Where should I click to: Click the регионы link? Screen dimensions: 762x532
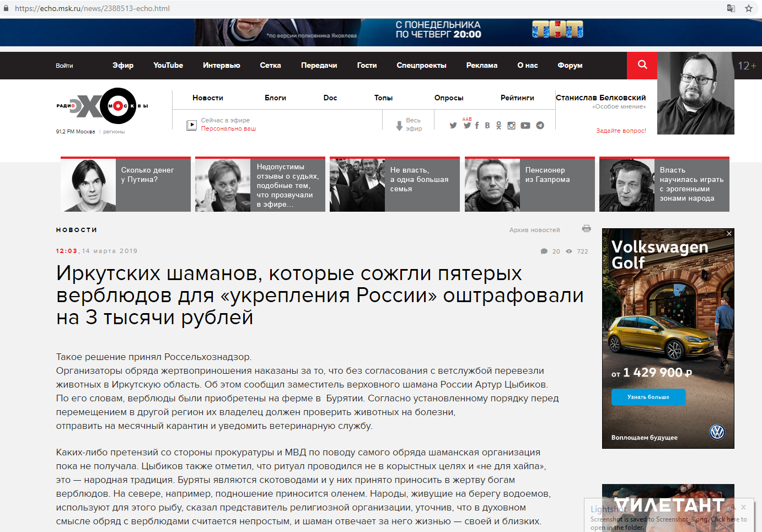tap(114, 132)
